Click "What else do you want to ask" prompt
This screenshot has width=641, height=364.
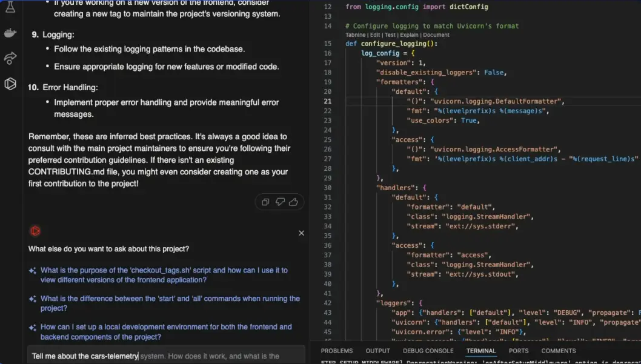pos(108,248)
